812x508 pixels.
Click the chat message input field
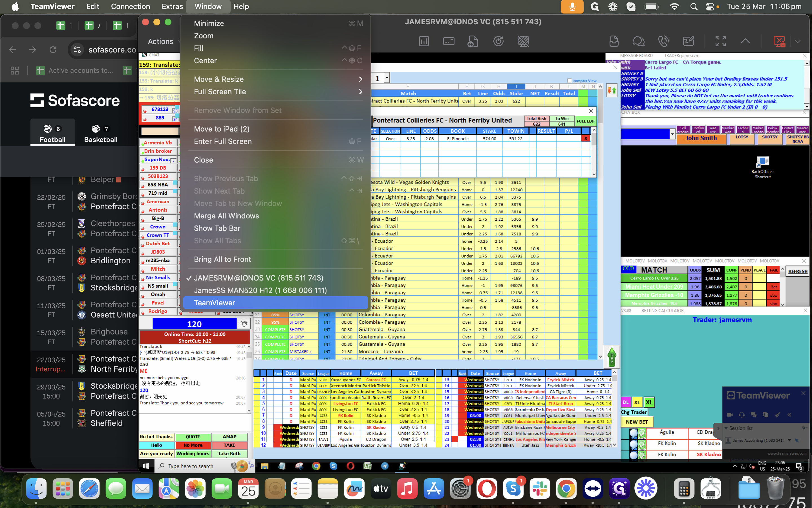pos(195,423)
